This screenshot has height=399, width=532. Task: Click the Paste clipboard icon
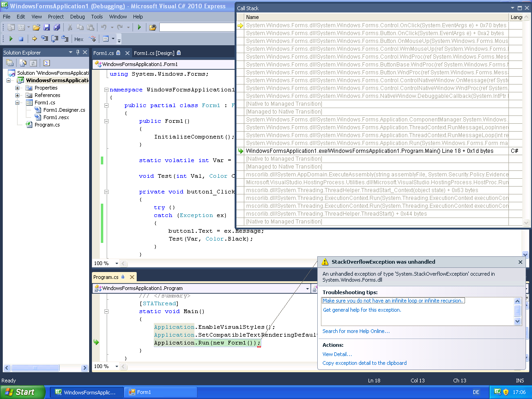point(91,28)
